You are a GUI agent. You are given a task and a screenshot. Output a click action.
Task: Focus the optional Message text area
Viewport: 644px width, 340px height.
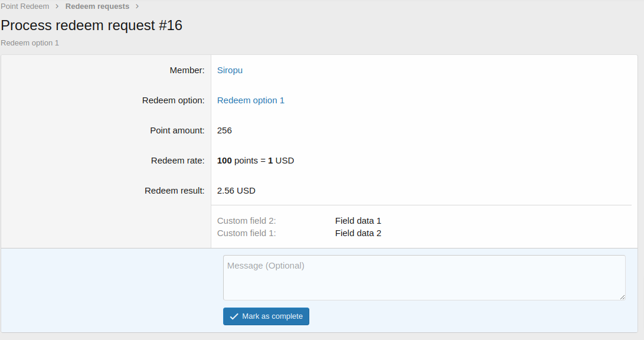coord(424,277)
